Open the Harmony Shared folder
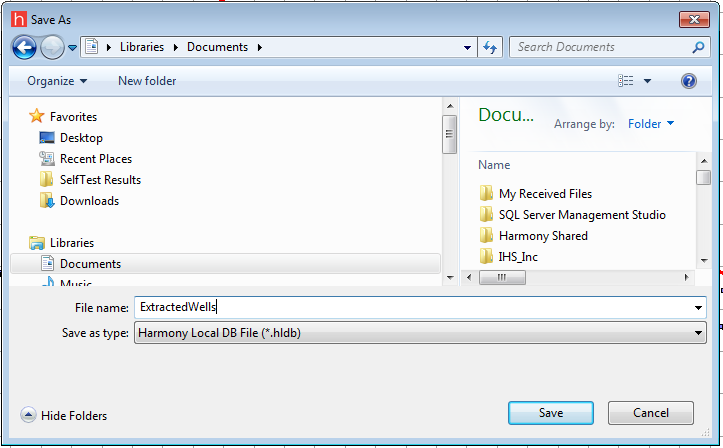The image size is (723, 448). (x=542, y=236)
